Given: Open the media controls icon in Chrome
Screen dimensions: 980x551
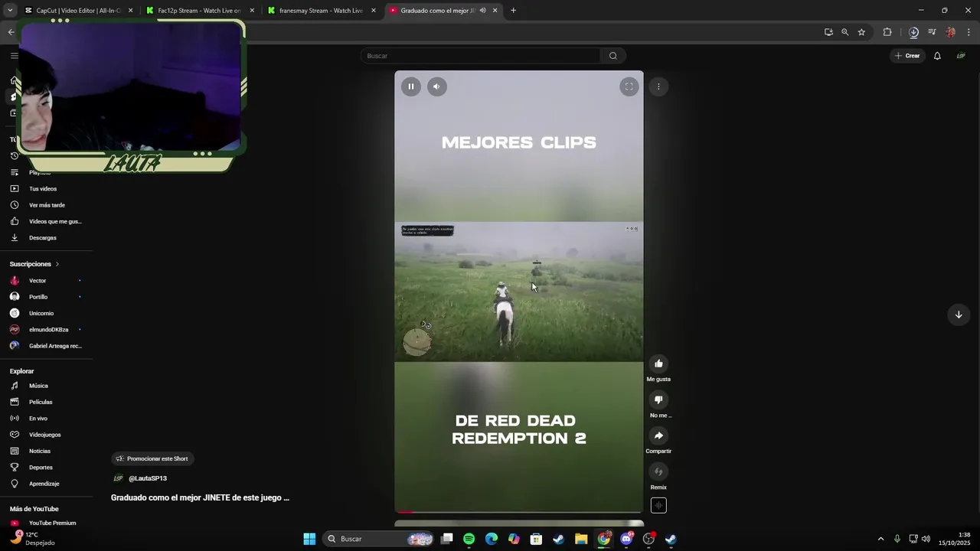Looking at the screenshot, I should click(x=932, y=32).
